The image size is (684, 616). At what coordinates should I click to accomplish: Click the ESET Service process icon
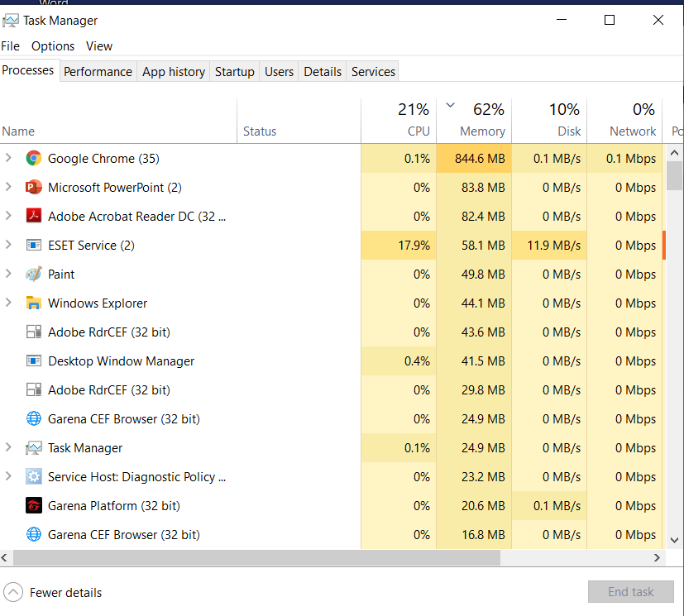coord(34,245)
